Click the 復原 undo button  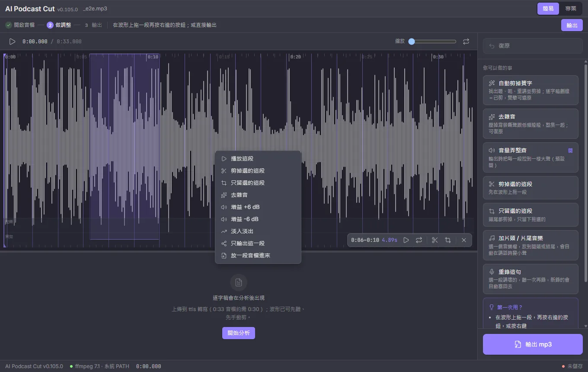point(533,45)
